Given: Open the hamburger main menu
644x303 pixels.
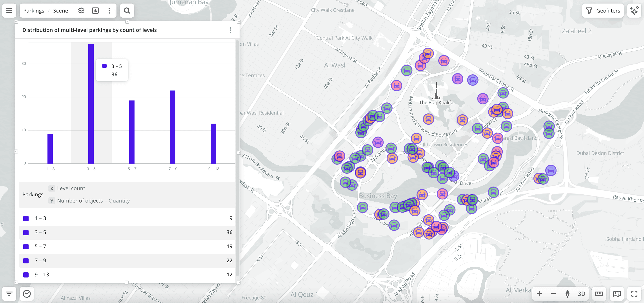Looking at the screenshot, I should [9, 11].
